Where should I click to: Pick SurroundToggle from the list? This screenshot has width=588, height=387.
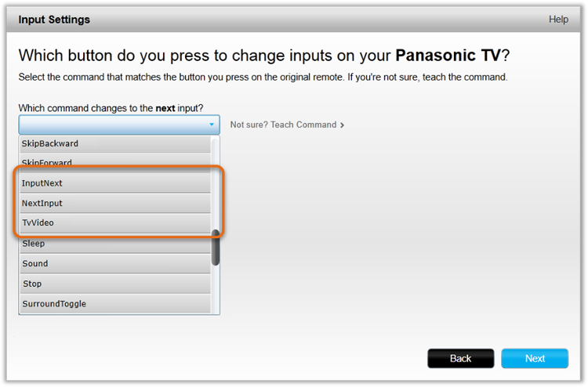click(x=115, y=304)
